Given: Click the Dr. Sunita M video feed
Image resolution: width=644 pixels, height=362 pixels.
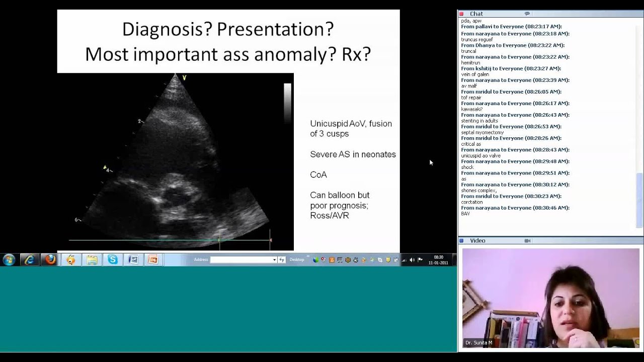Looking at the screenshot, I should 550,298.
